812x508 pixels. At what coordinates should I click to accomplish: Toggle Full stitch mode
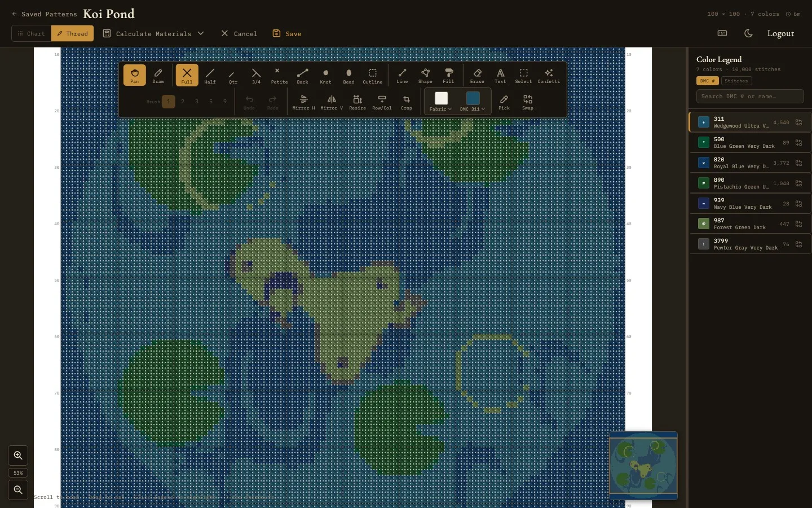[x=187, y=76]
